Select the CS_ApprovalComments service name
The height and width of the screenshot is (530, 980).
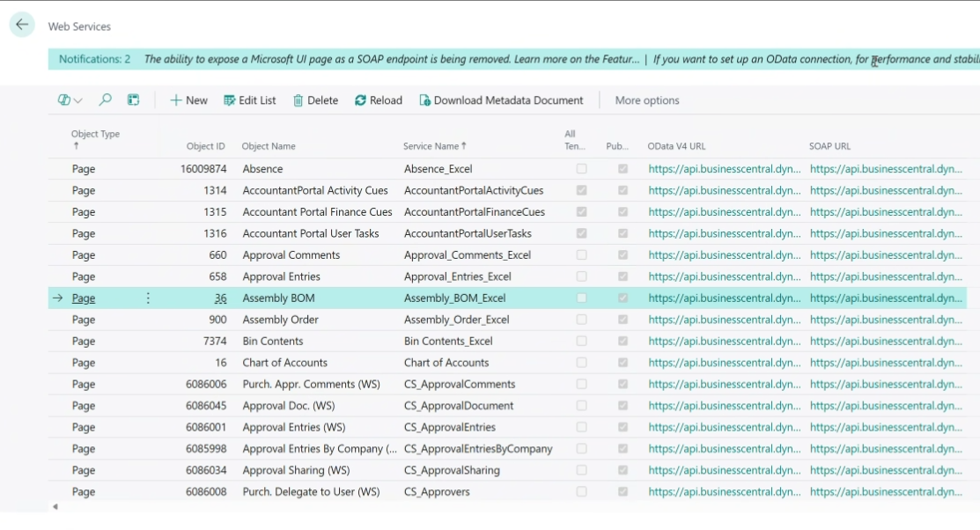pyautogui.click(x=460, y=385)
